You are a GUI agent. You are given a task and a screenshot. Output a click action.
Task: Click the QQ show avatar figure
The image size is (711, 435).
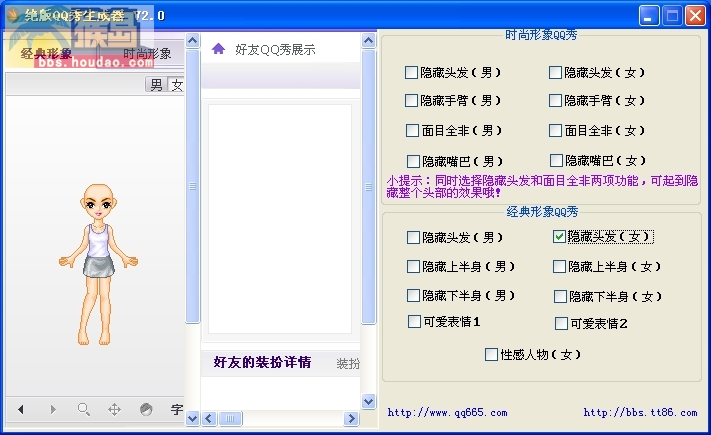[98, 264]
